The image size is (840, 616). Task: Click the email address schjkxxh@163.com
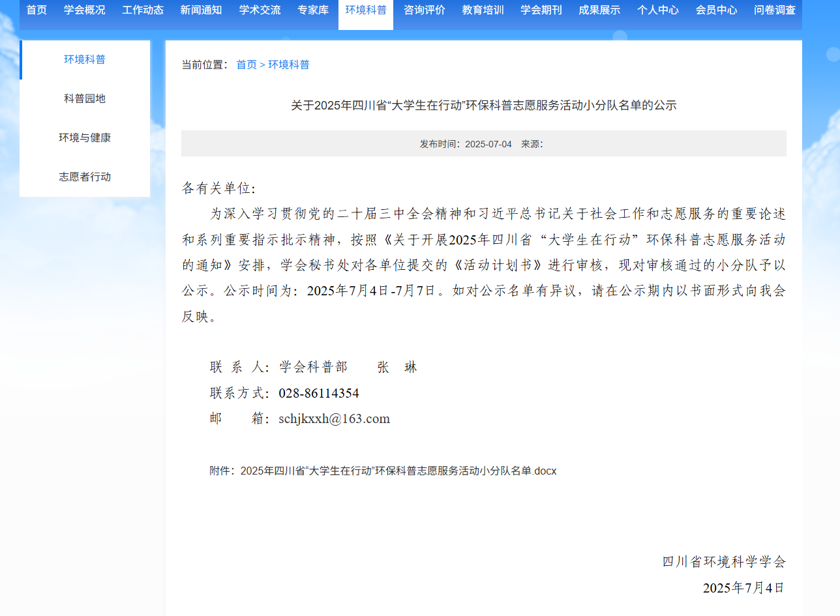[x=335, y=419]
